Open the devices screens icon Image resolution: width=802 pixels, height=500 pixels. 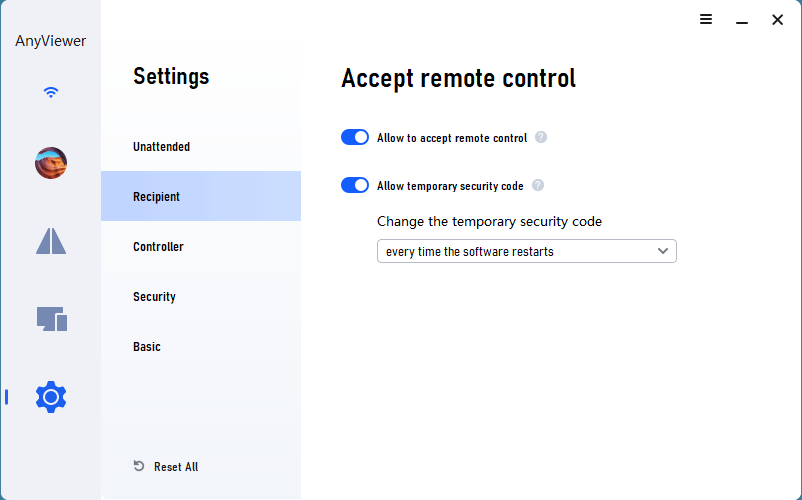(x=52, y=319)
